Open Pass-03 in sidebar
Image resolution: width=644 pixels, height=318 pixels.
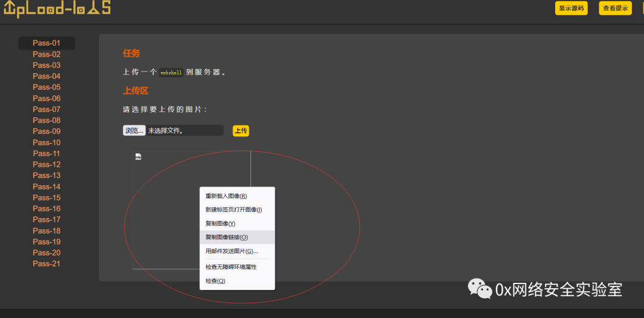click(x=47, y=66)
